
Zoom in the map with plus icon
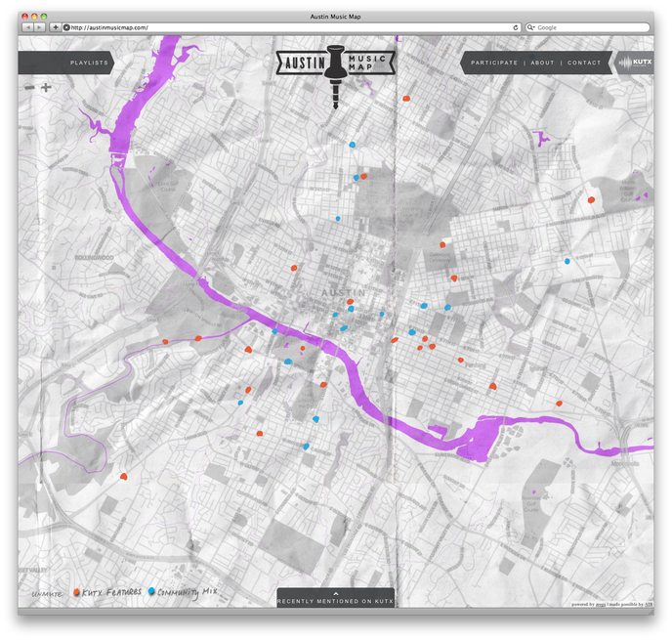pyautogui.click(x=46, y=88)
